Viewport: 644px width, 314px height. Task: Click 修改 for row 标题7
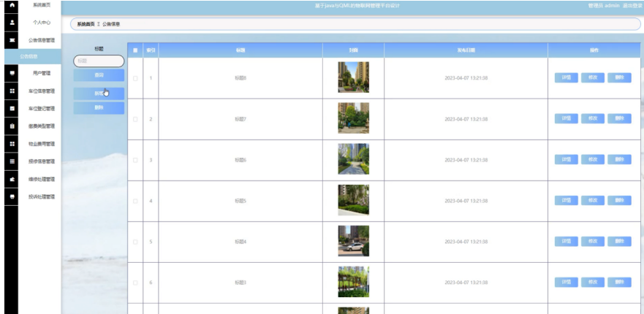point(593,118)
